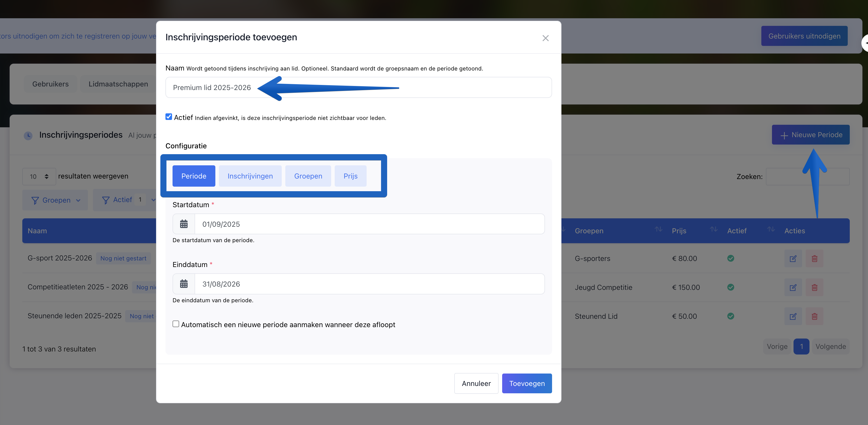Open the Gebruikers tab in background page
This screenshot has height=425, width=868.
click(x=50, y=84)
